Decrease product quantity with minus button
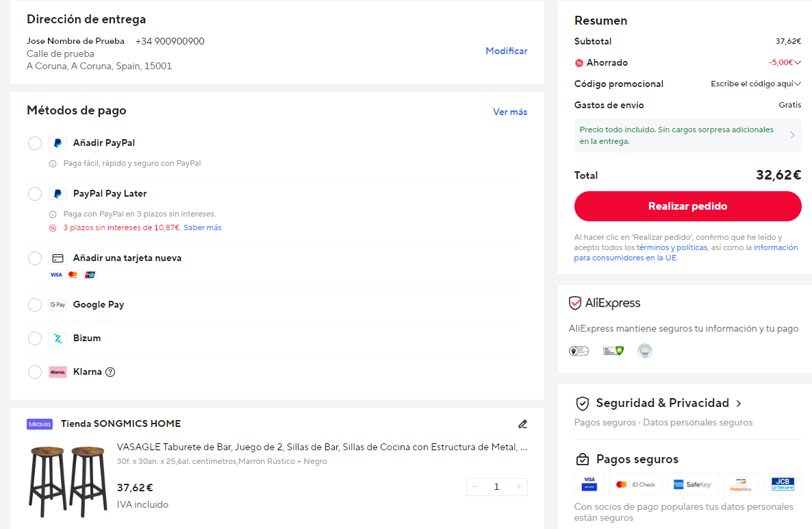This screenshot has width=812, height=529. pyautogui.click(x=475, y=487)
